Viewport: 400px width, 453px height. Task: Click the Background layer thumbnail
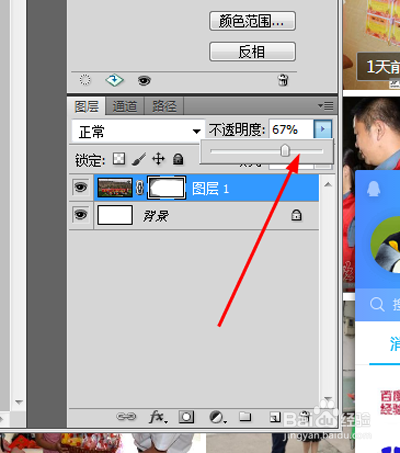(115, 215)
